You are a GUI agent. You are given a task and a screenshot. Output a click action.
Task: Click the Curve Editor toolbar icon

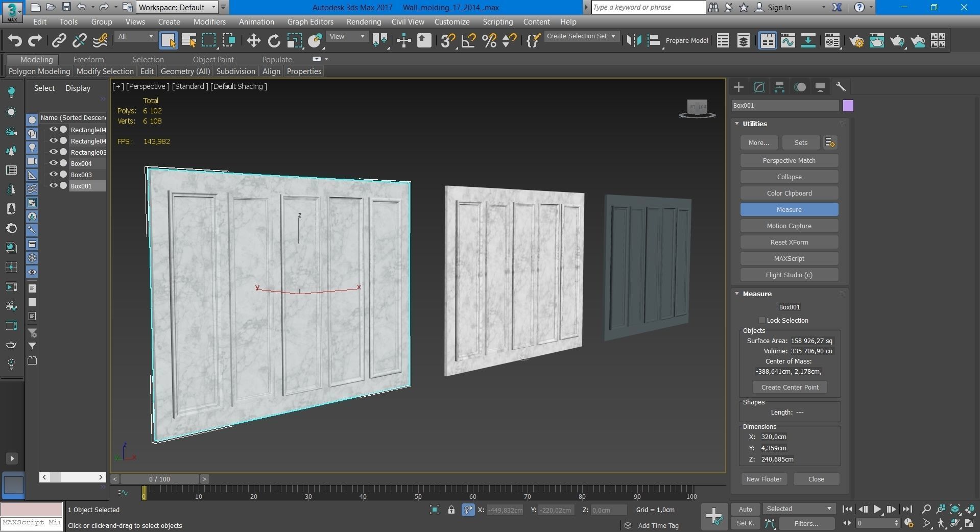coord(787,40)
